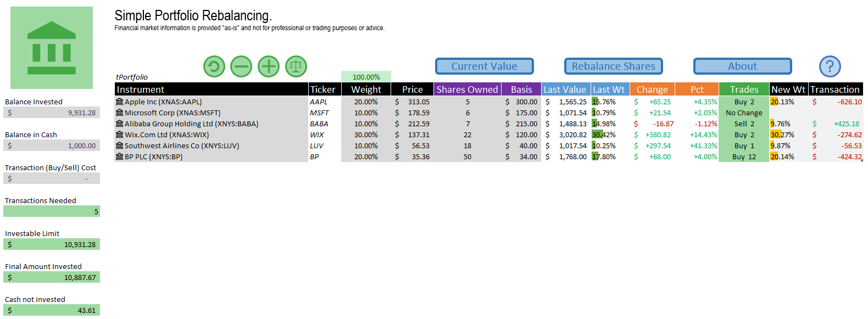Click the Investable Limit value 10,931.28

point(52,244)
